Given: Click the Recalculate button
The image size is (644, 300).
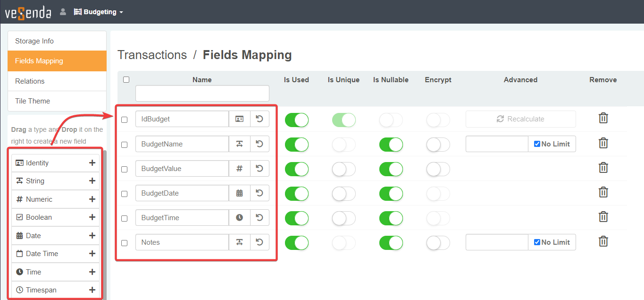Looking at the screenshot, I should point(520,119).
